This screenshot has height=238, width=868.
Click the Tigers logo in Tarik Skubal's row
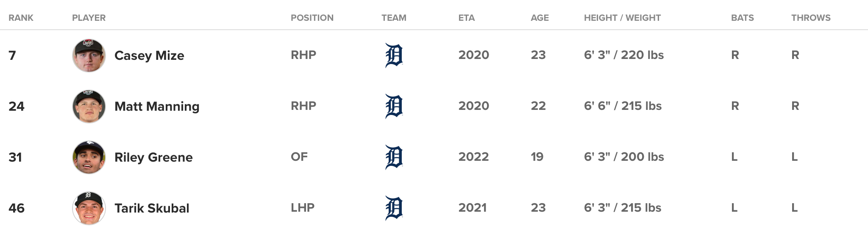click(x=394, y=208)
